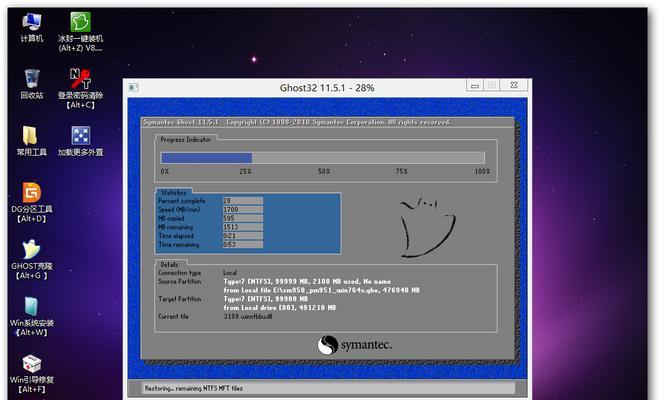Click the source .gho file path line
660x400 pixels.
coord(321,290)
